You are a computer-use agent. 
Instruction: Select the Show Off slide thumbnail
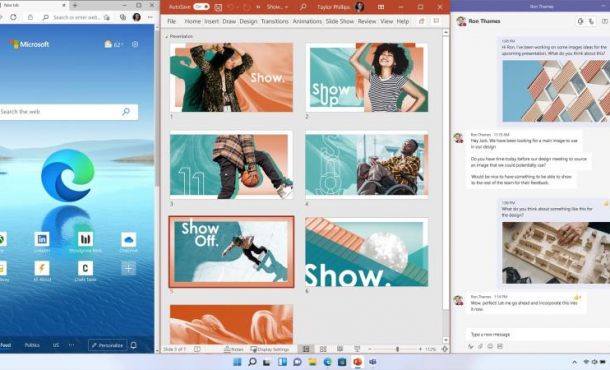[231, 252]
